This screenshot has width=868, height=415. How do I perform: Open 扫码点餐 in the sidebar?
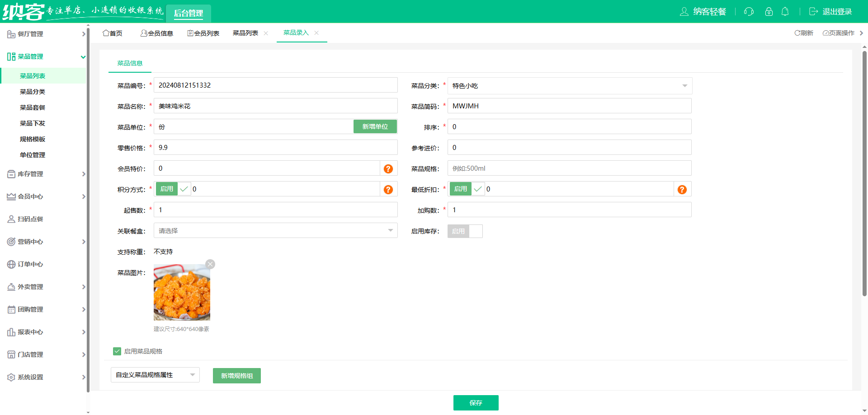(30, 219)
